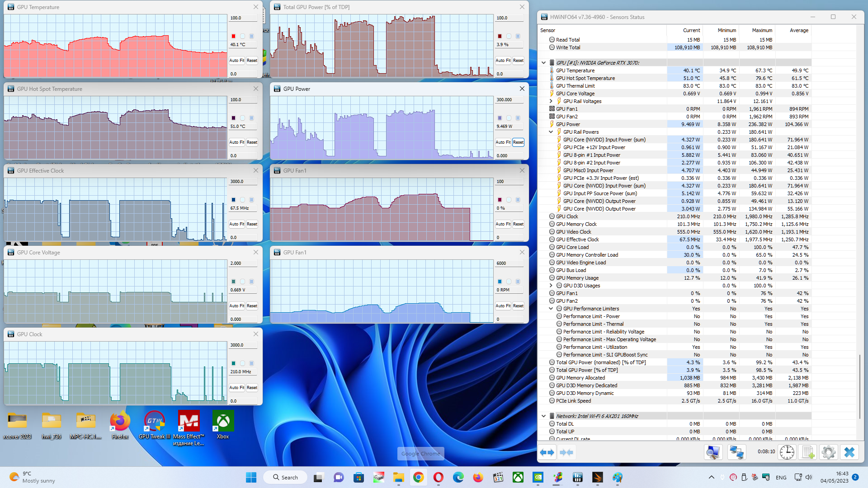Start logging with the sheet-plus icon
Screen dimensions: 868x488
point(808,452)
